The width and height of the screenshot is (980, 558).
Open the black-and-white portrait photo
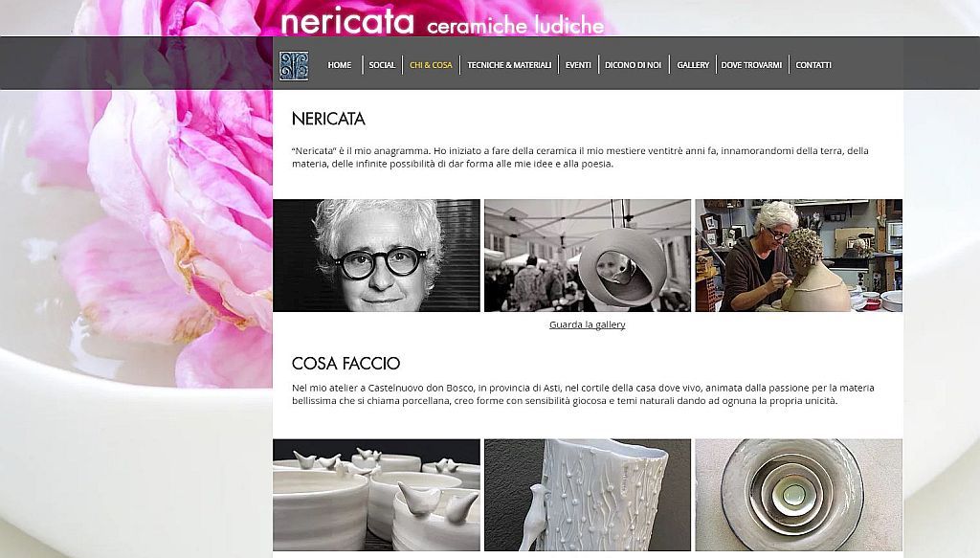(x=376, y=256)
